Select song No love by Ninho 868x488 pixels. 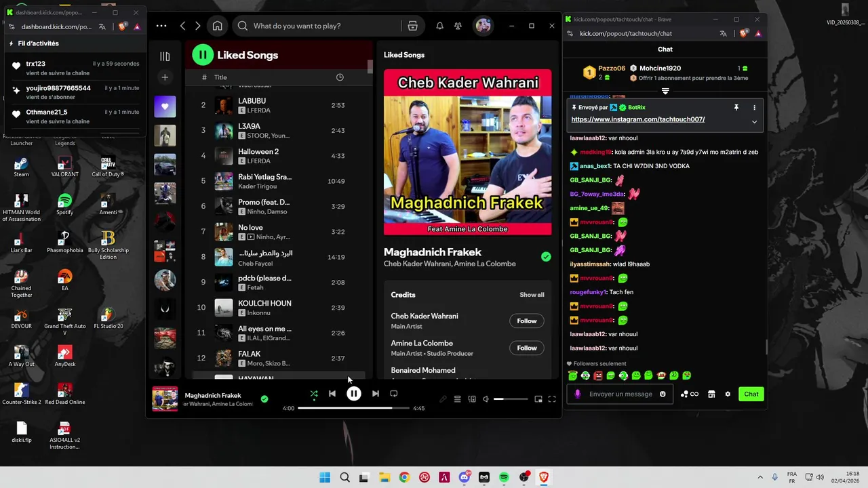(279, 232)
